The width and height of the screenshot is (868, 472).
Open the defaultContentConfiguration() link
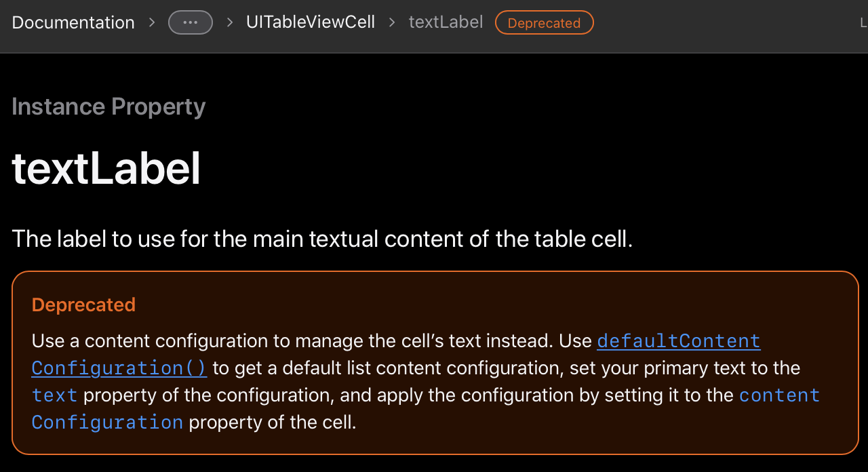point(678,340)
